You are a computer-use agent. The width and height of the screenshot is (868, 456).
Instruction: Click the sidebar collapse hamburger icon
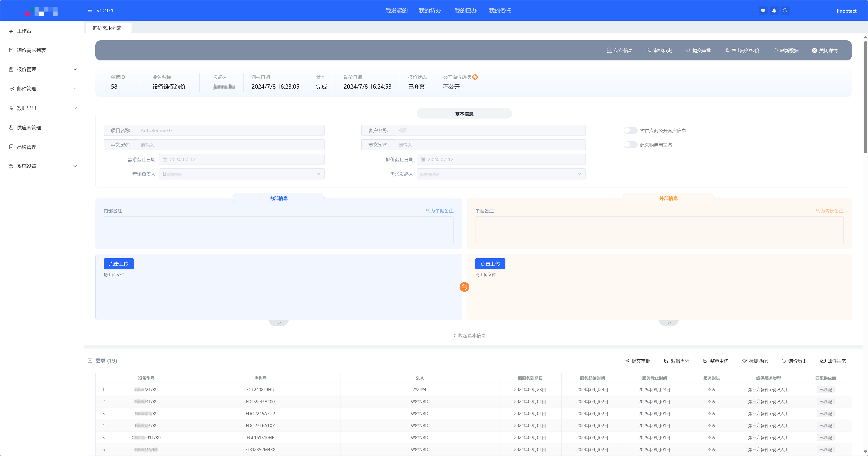[x=90, y=10]
